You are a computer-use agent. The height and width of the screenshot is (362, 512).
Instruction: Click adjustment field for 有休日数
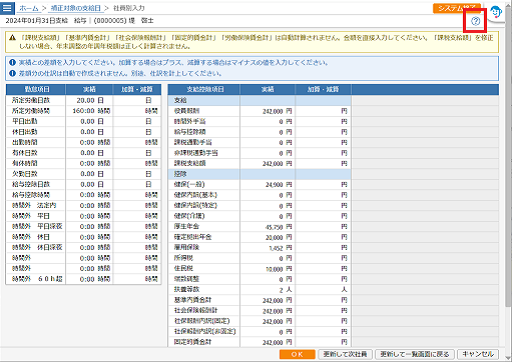coord(137,153)
